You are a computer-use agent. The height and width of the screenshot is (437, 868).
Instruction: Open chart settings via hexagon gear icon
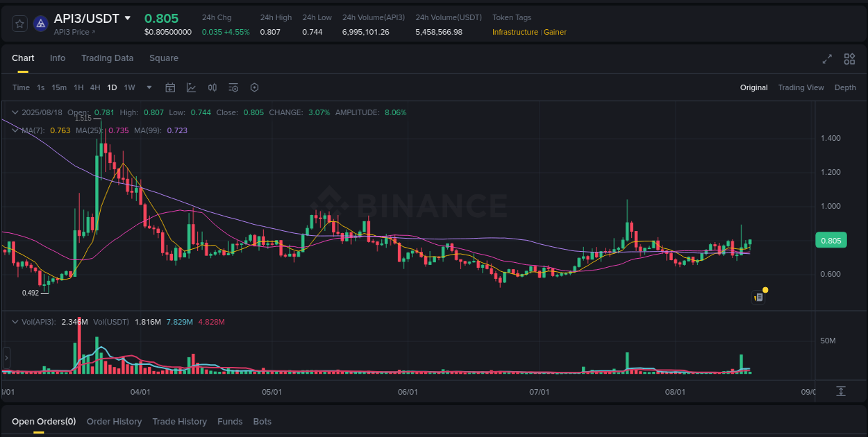254,87
